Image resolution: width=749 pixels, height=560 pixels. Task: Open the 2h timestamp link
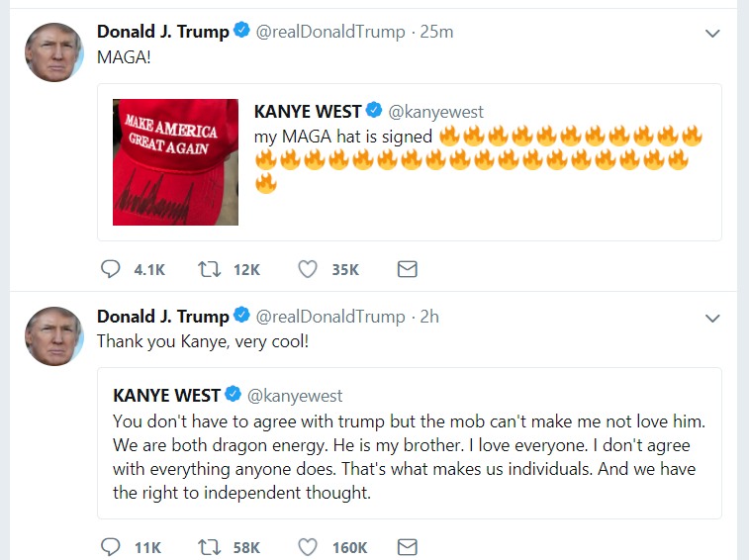pos(429,317)
